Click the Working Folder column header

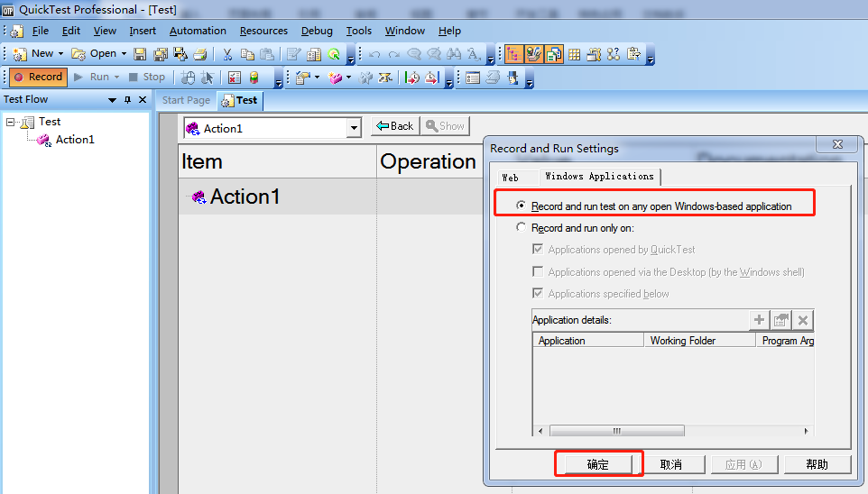point(699,340)
